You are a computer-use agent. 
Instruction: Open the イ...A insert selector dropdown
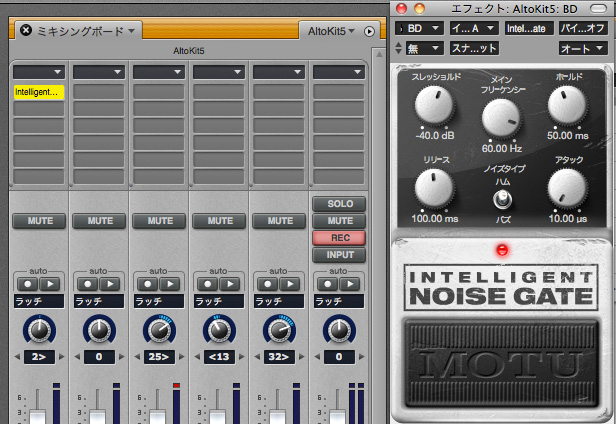[x=474, y=28]
